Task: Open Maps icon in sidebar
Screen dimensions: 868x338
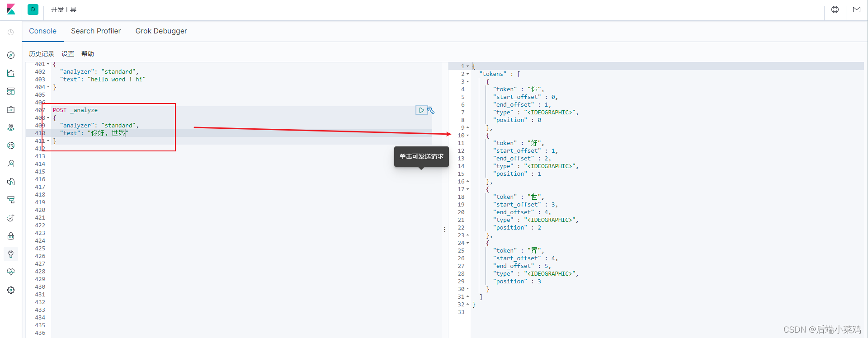Action: (x=11, y=127)
